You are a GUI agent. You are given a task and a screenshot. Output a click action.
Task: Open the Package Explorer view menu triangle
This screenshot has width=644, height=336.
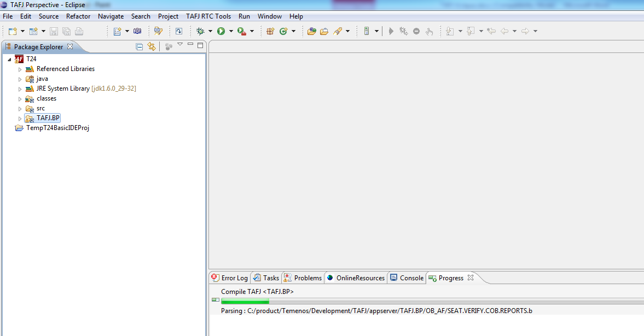coord(180,45)
